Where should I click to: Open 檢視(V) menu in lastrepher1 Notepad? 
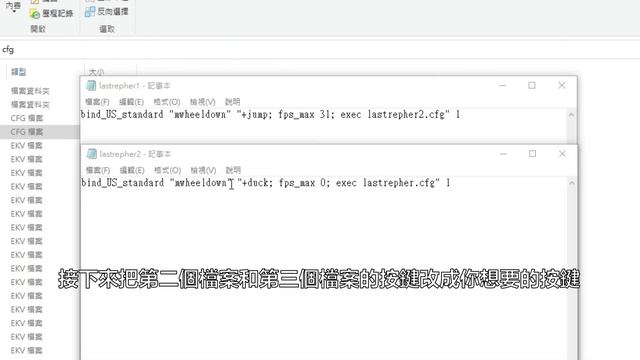click(202, 102)
